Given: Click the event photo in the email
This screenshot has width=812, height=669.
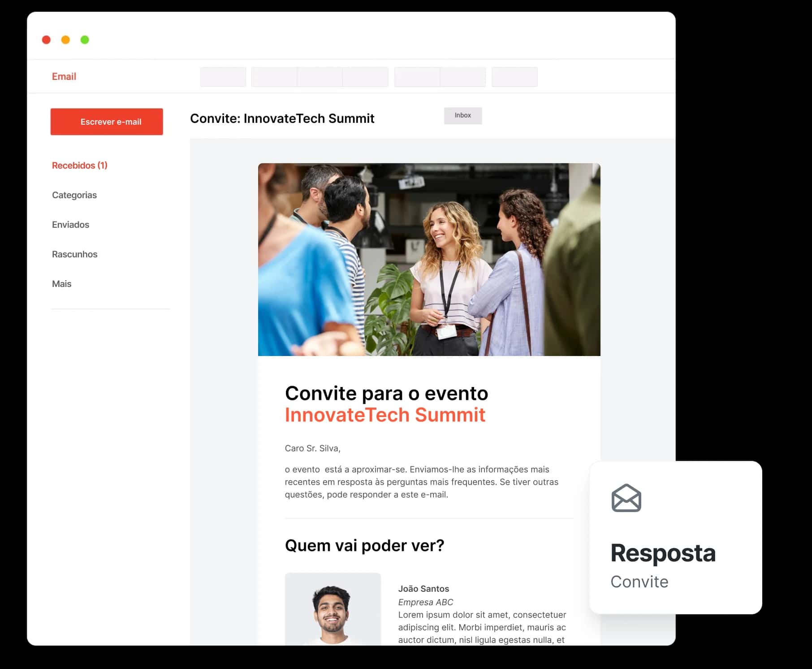Looking at the screenshot, I should click(x=429, y=260).
